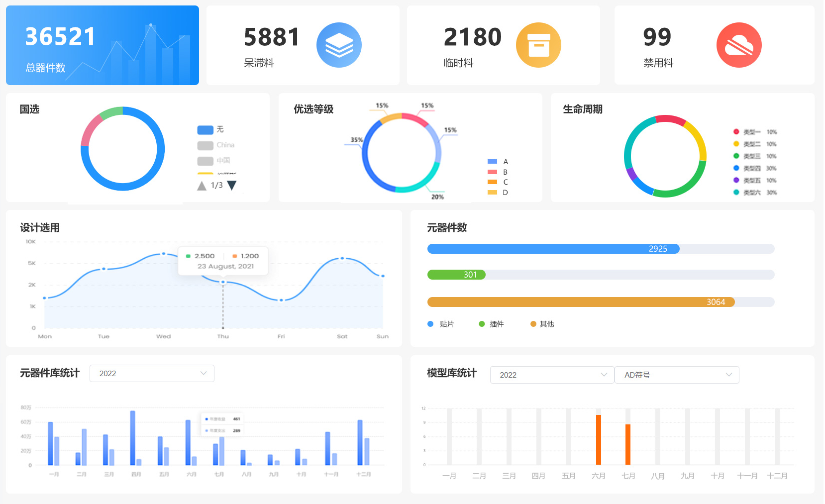The width and height of the screenshot is (825, 504).
Task: Open the 2022 year dropdown in 元器件库统计
Action: (x=152, y=374)
